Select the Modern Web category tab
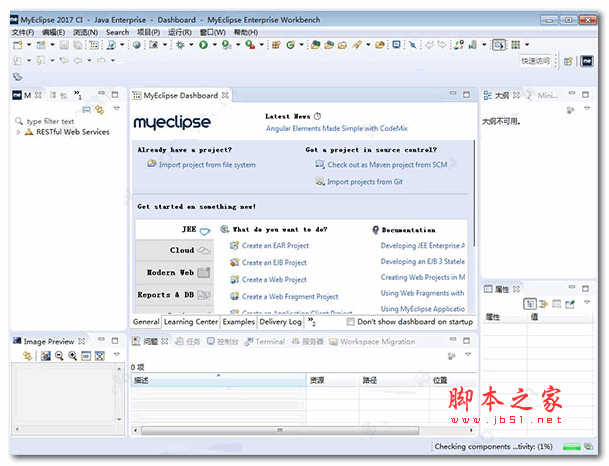The image size is (609, 466). pos(174,273)
